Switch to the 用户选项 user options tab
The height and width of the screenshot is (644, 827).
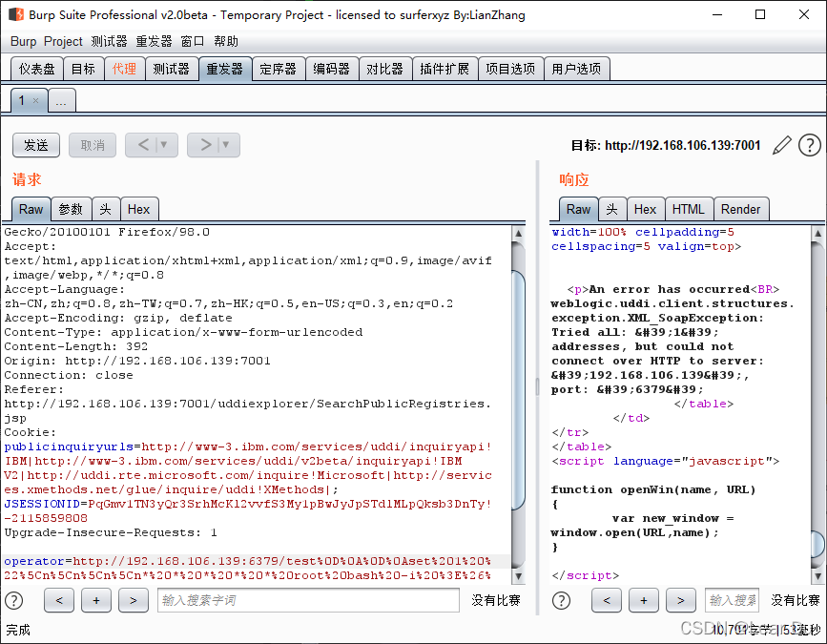pos(576,69)
